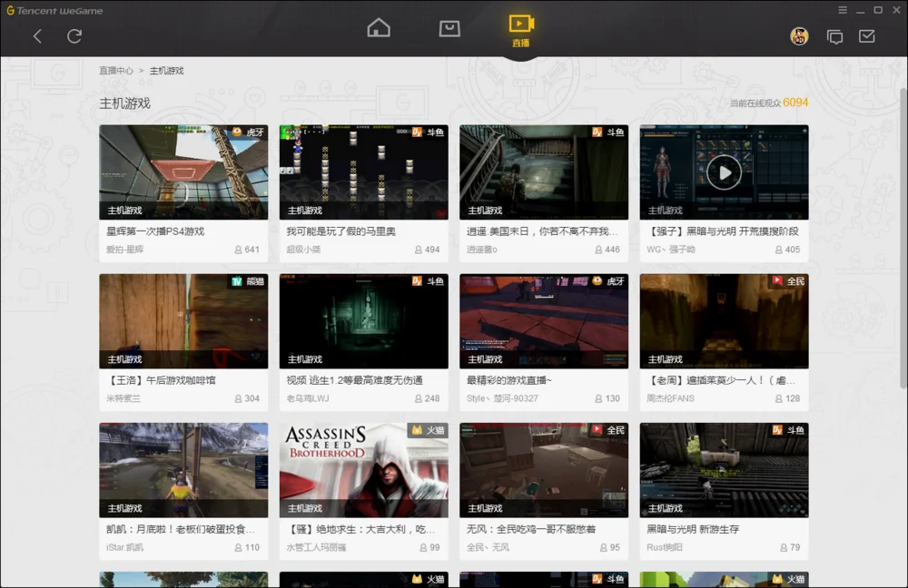This screenshot has height=588, width=908.
Task: Click streamer name 老乌鸡LWJ
Action: [x=308, y=398]
